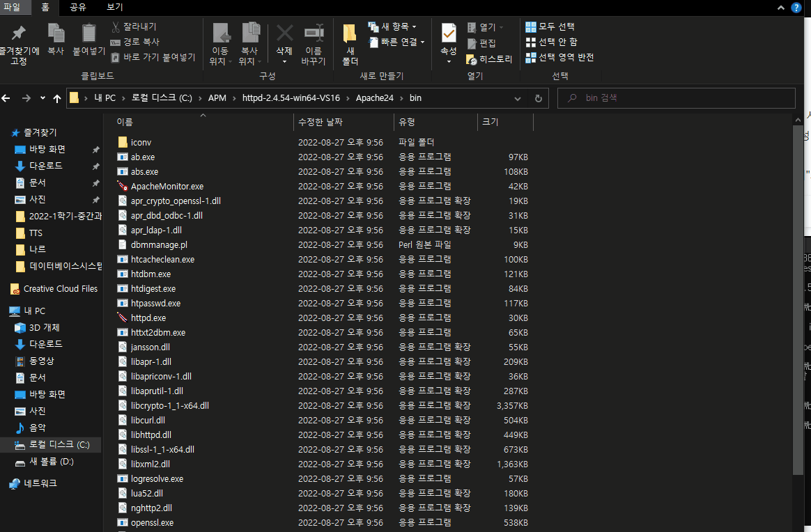Open the New item (새 항목) dropdown
Image resolution: width=811 pixels, height=532 pixels.
click(x=392, y=26)
